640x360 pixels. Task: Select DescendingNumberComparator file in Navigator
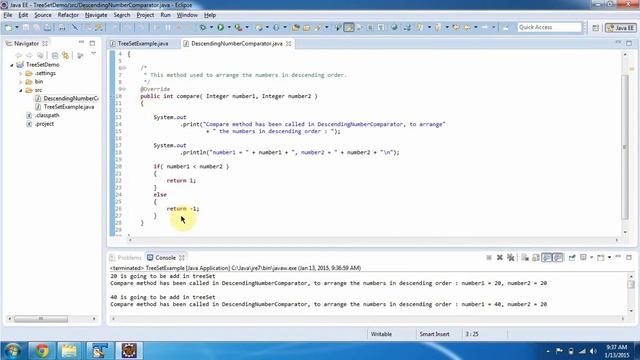pos(71,98)
